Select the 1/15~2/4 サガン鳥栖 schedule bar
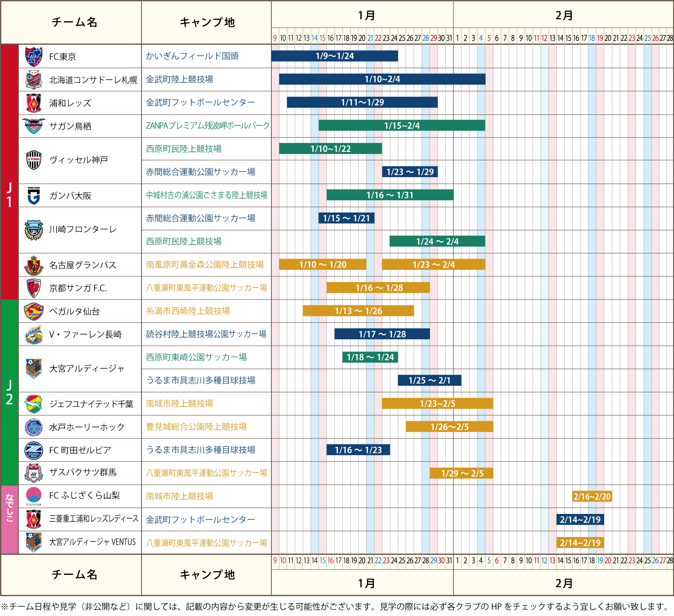Image resolution: width=674 pixels, height=616 pixels. tap(402, 126)
